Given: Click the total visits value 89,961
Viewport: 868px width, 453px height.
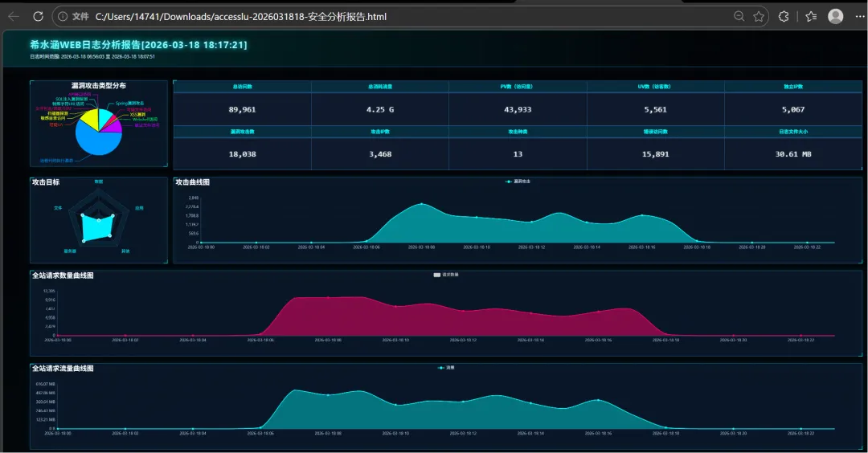Looking at the screenshot, I should (x=242, y=109).
